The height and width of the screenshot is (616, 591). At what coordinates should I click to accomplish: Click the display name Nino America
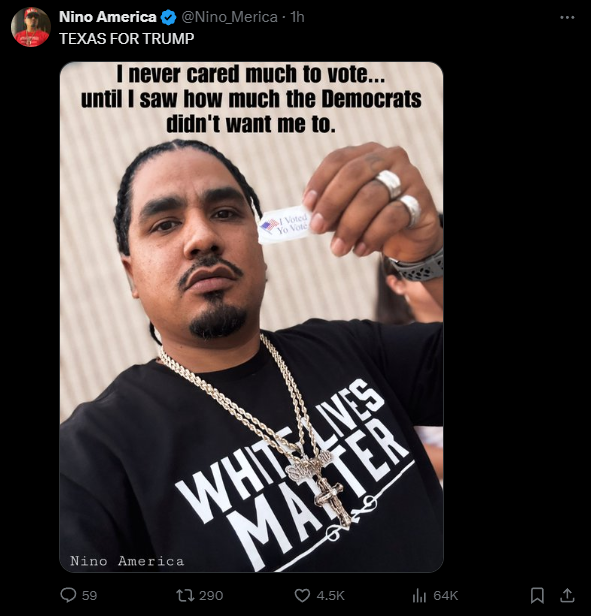(108, 17)
